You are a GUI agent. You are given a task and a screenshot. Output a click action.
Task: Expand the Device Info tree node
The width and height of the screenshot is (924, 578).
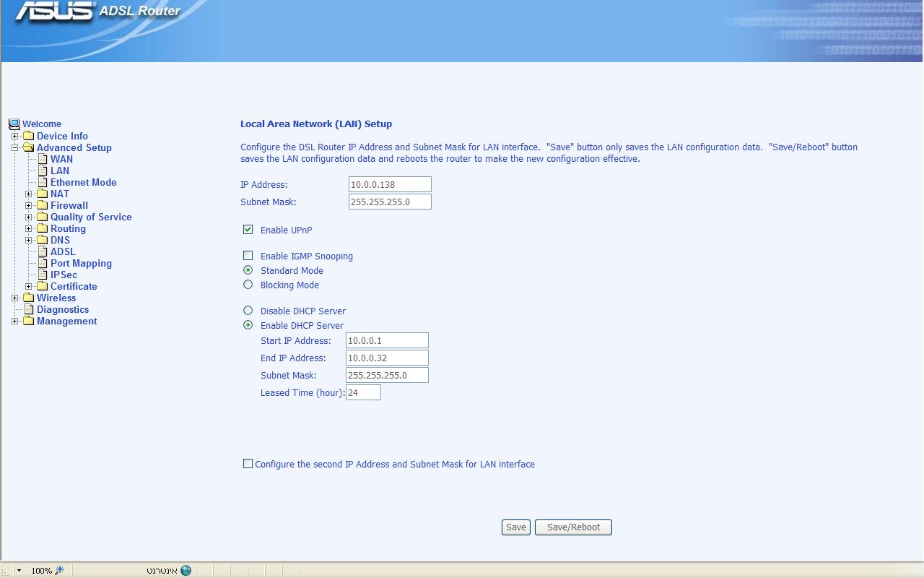tap(15, 136)
